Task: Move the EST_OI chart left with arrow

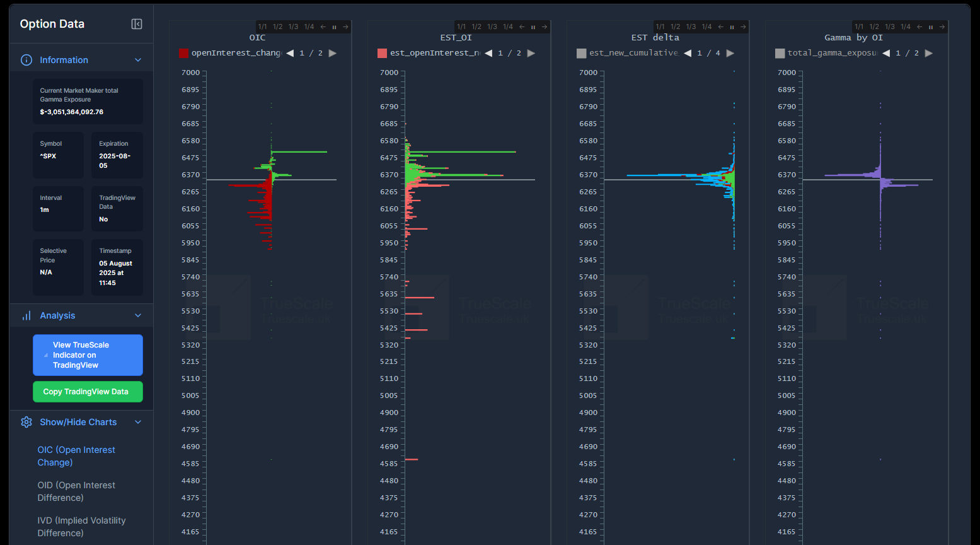Action: click(522, 27)
